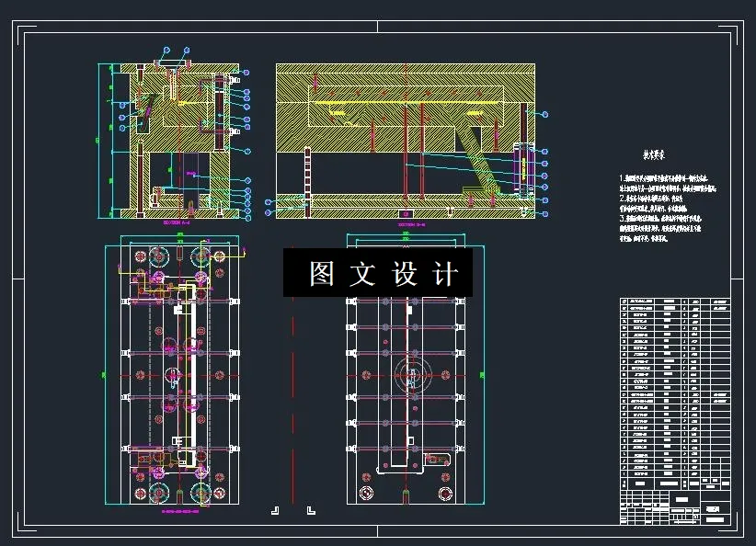Select the lower-right mold plan view
756x546 pixels.
pyautogui.click(x=406, y=375)
